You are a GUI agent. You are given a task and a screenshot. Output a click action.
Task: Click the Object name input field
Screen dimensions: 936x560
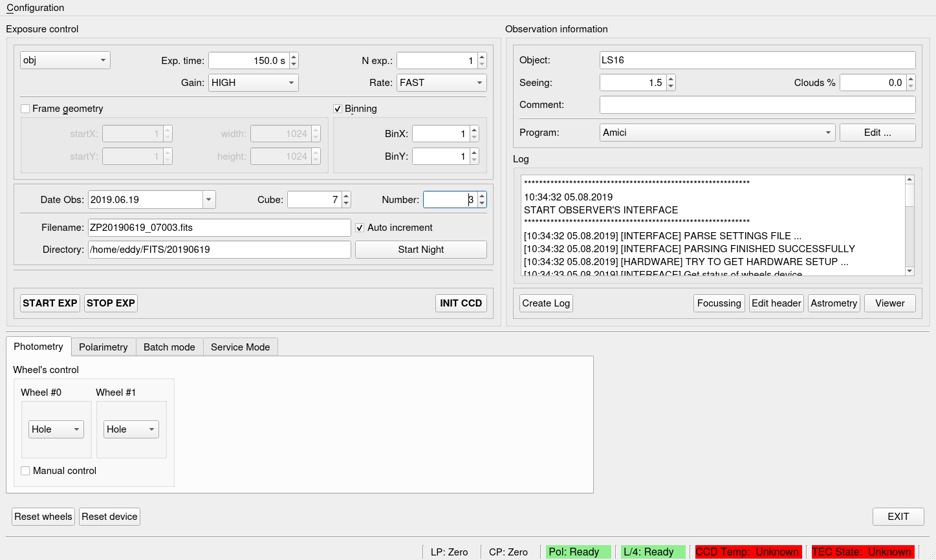coord(757,60)
